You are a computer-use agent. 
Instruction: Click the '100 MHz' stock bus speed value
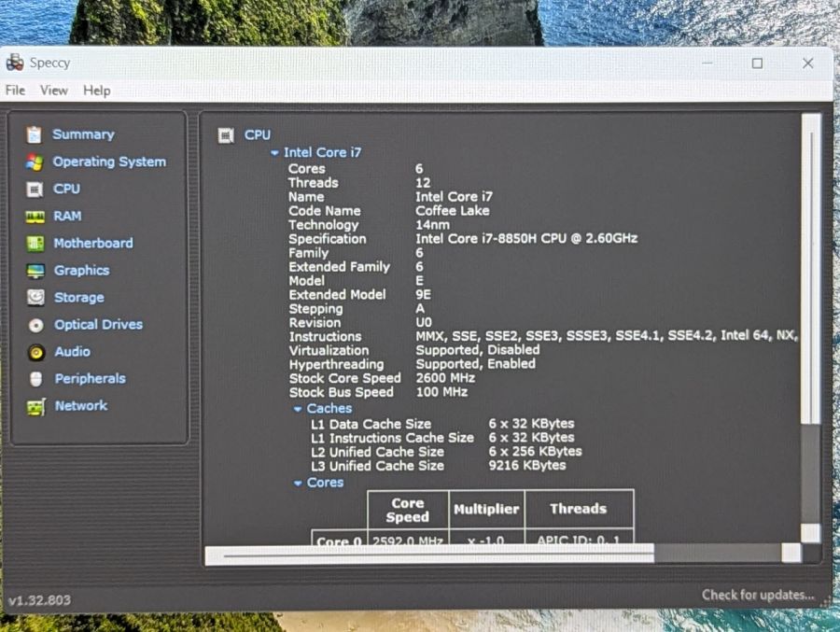click(442, 392)
